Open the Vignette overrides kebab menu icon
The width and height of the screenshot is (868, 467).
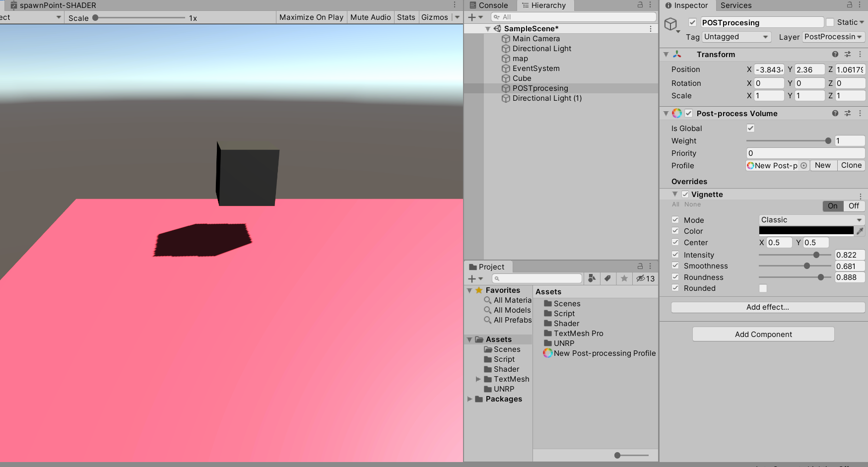[x=860, y=196]
